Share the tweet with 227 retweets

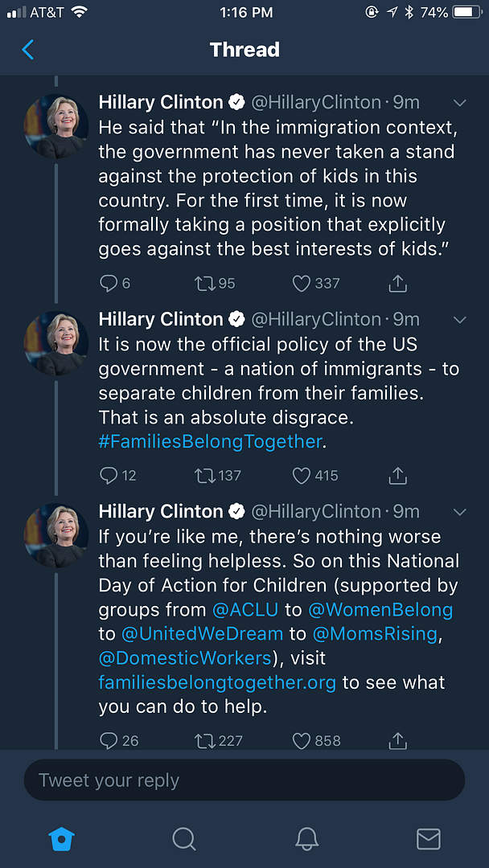tap(397, 740)
